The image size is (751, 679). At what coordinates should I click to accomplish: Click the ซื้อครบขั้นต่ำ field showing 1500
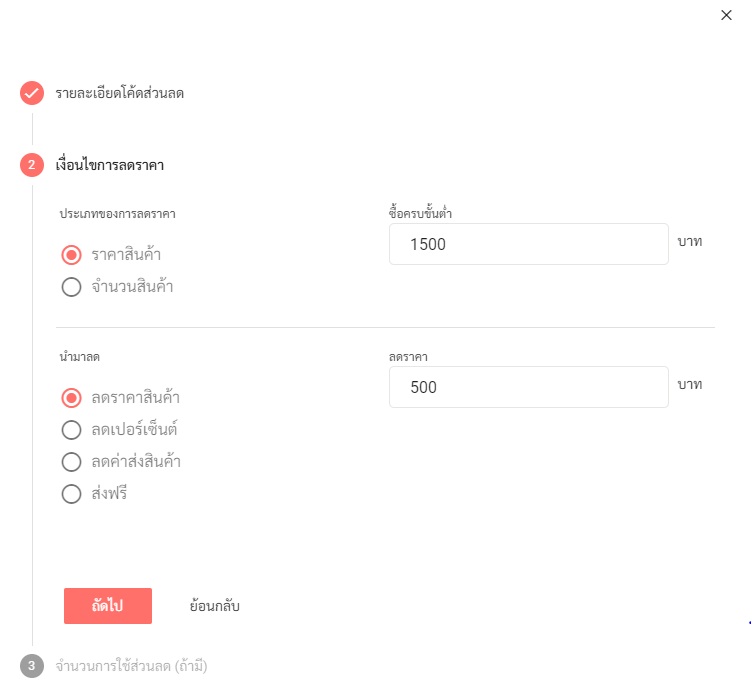(528, 244)
